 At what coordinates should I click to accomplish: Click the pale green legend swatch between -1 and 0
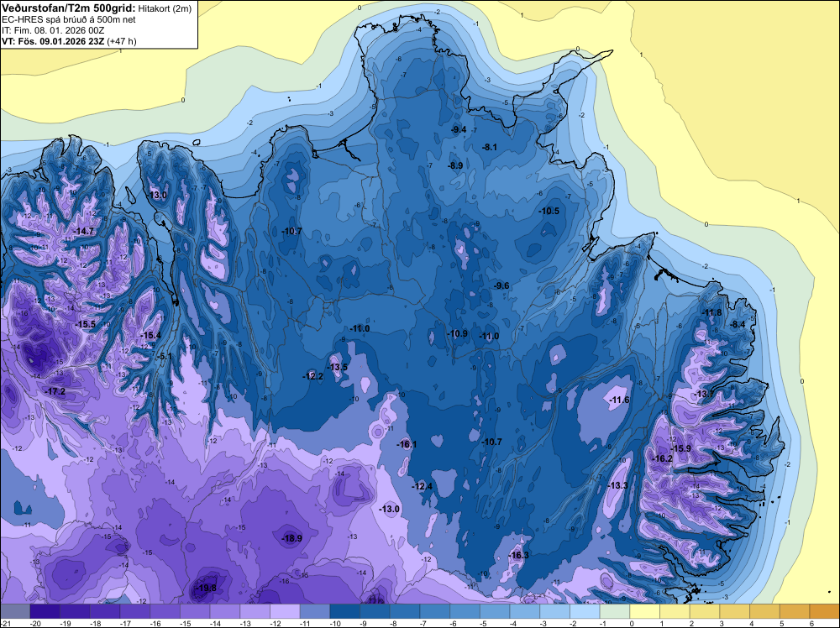[615, 611]
